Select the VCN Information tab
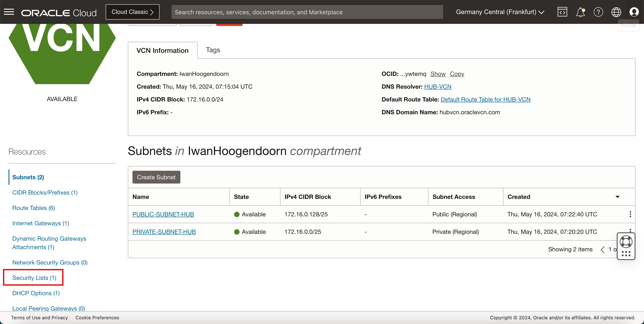 coord(162,51)
